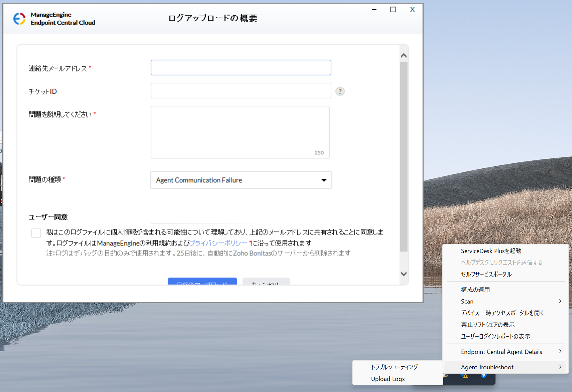This screenshot has height=392, width=572.
Task: Expand the Endpoint Central Agent Details submenu
Action: 505,352
